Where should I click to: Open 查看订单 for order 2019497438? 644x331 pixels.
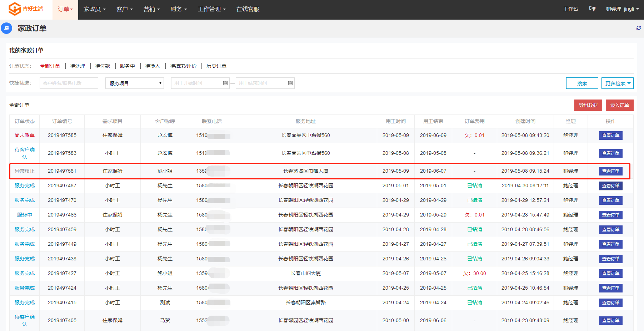[x=611, y=259]
